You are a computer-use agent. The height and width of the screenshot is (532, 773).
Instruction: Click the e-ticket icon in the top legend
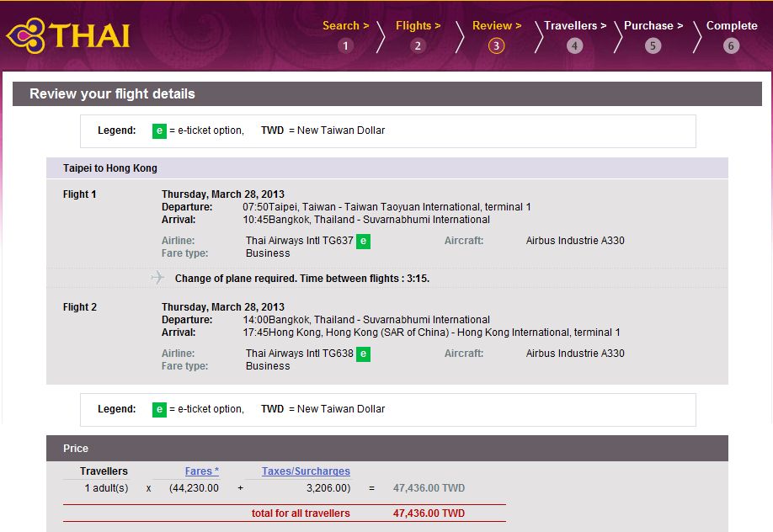pyautogui.click(x=159, y=130)
